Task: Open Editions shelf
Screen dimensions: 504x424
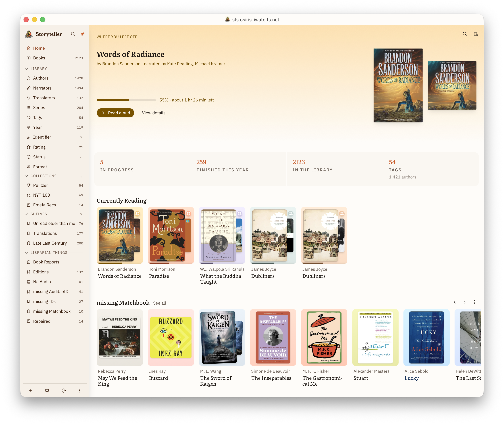Action: point(55,272)
